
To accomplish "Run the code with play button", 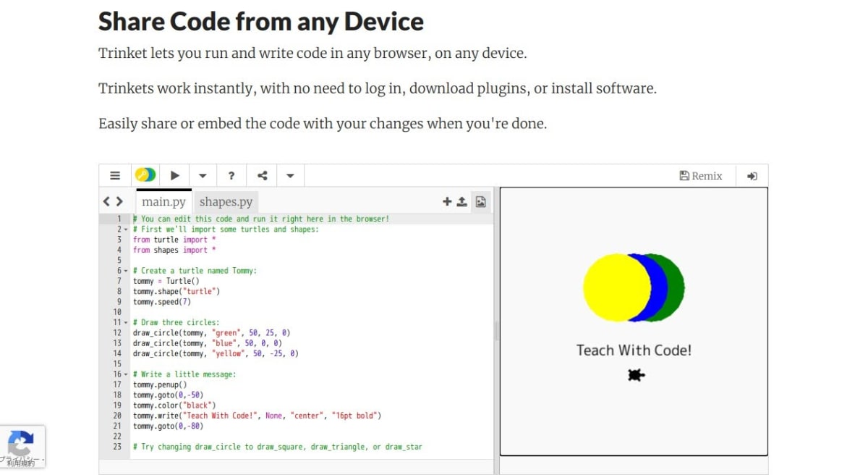I will 174,175.
